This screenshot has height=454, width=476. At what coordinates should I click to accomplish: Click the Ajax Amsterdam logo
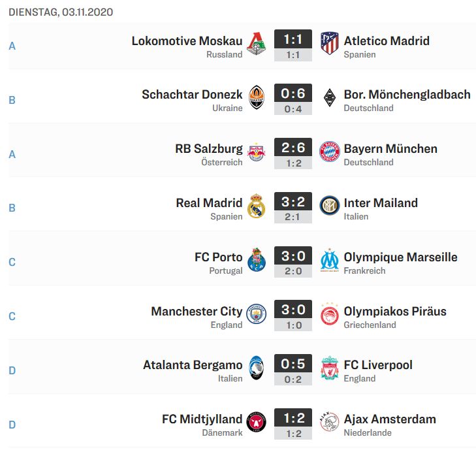click(x=330, y=421)
